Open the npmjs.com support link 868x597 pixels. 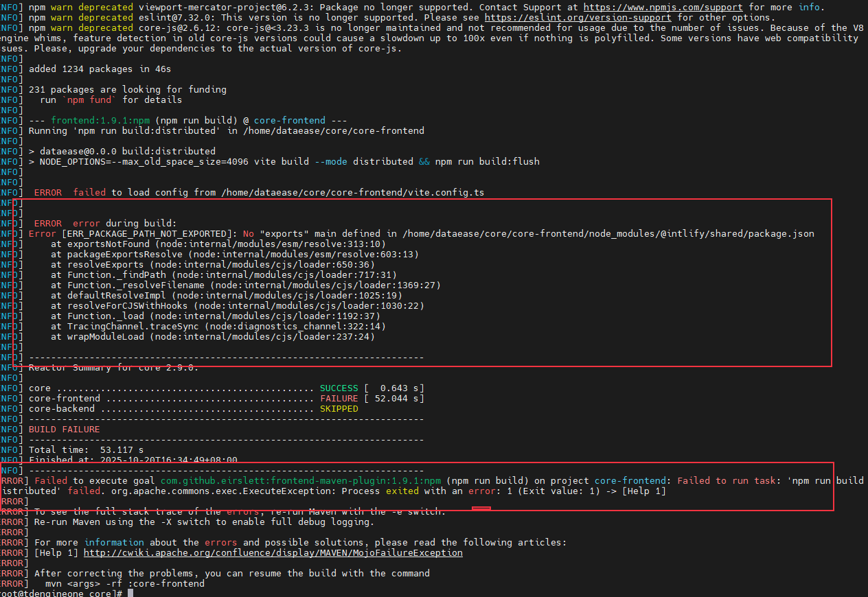[x=663, y=7]
